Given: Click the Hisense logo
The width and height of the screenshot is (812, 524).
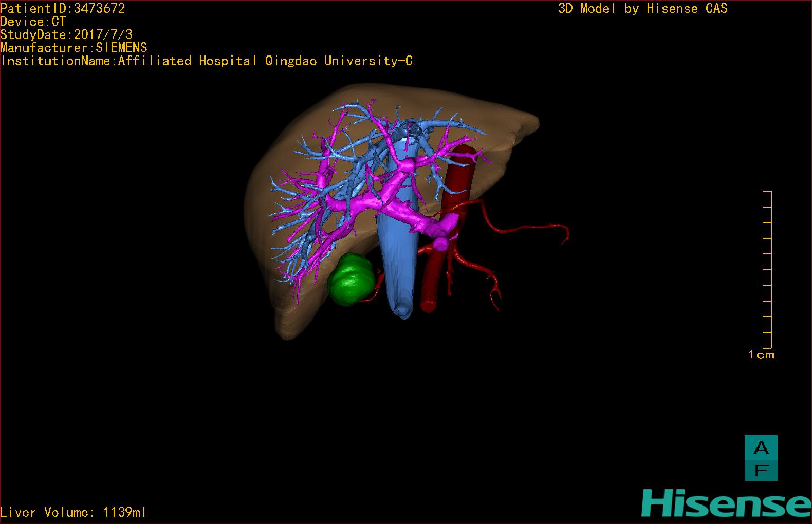Looking at the screenshot, I should tap(726, 503).
